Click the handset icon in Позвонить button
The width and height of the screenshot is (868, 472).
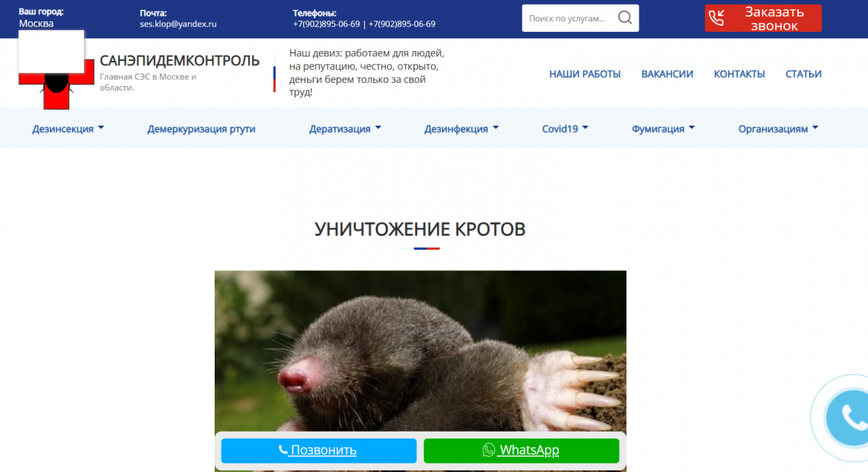click(283, 450)
